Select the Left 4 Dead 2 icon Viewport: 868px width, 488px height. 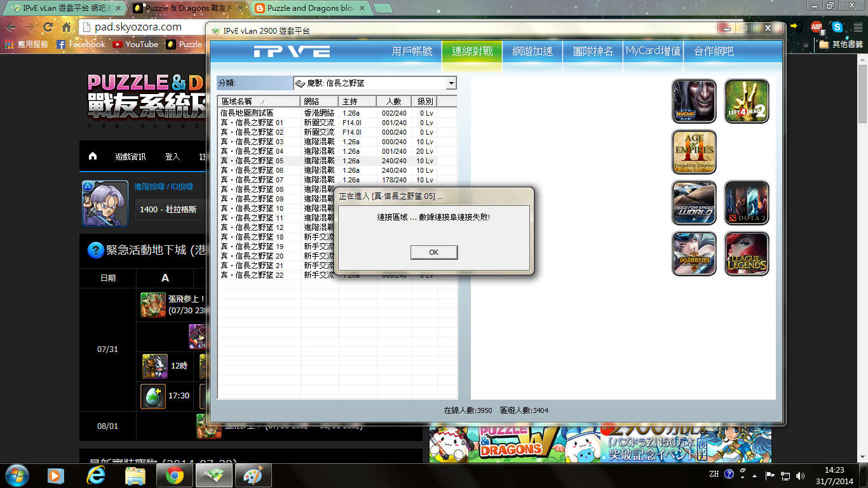click(x=747, y=101)
